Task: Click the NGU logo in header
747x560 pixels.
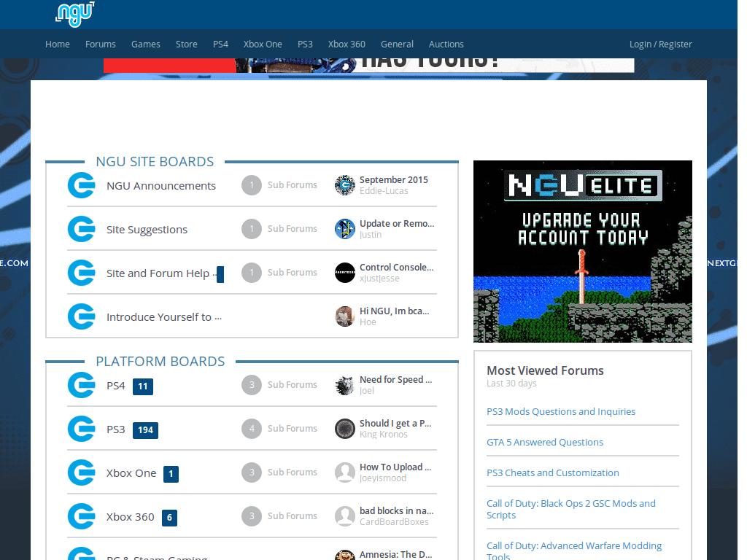Action: [x=75, y=14]
